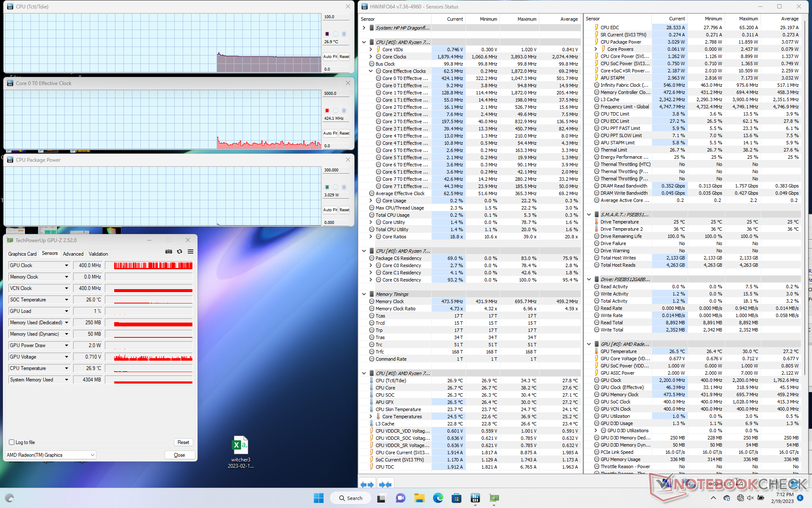Show hidden tray icons chevron
This screenshot has width=812, height=508.
click(x=713, y=498)
